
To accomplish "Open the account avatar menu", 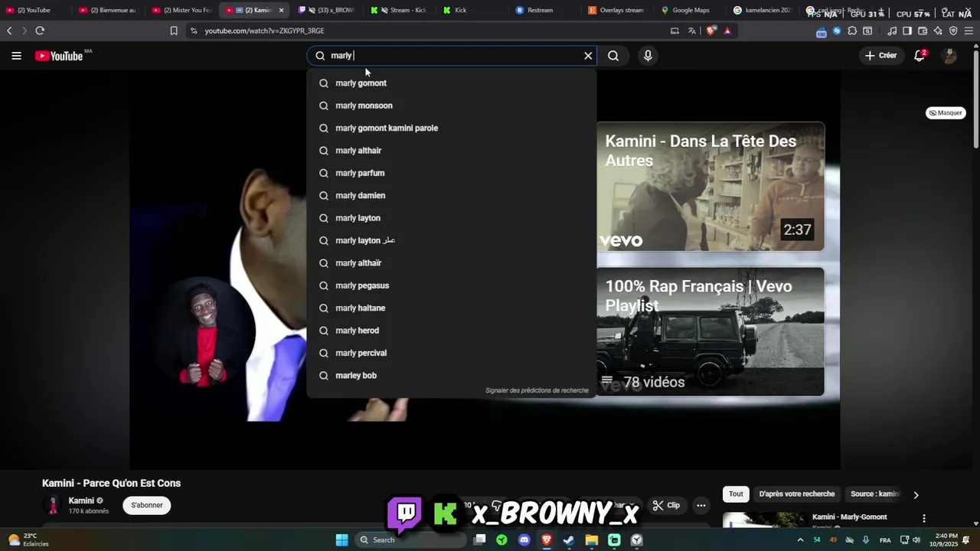I will click(x=949, y=56).
